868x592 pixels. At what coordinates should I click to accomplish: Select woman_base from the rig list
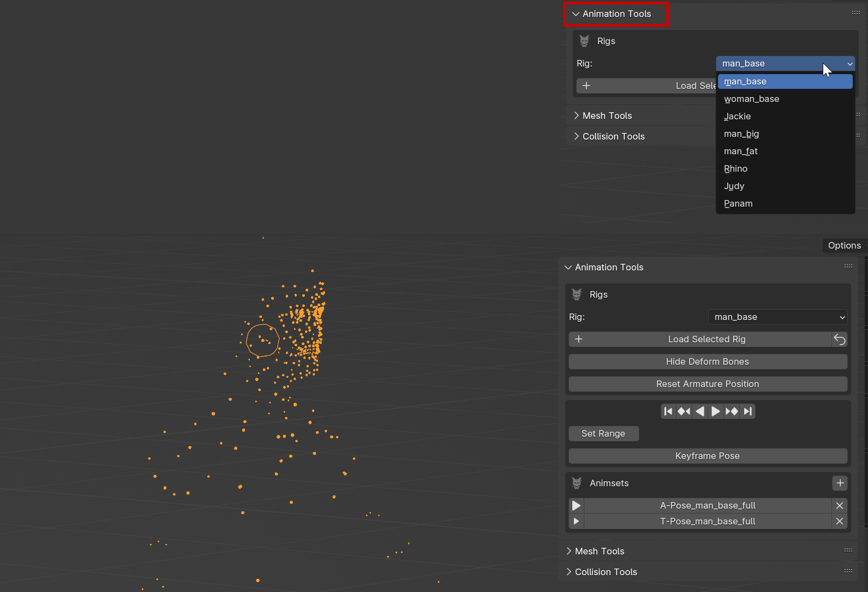click(751, 99)
